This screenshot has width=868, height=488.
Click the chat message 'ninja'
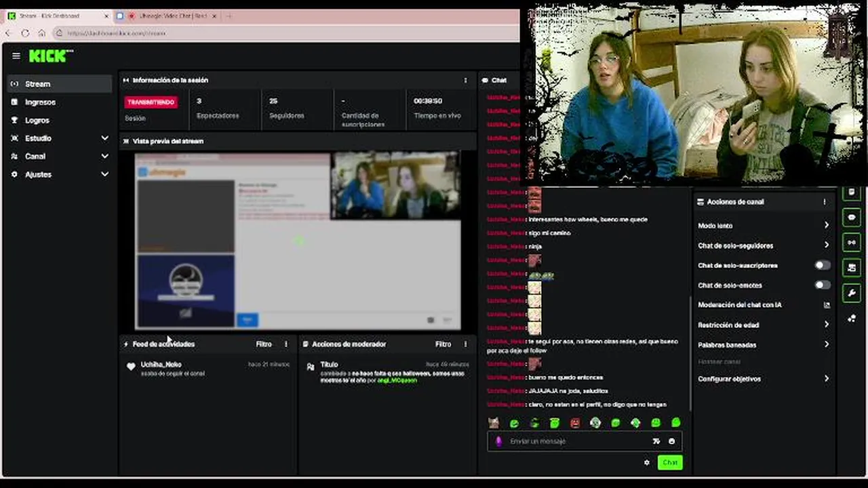(535, 247)
